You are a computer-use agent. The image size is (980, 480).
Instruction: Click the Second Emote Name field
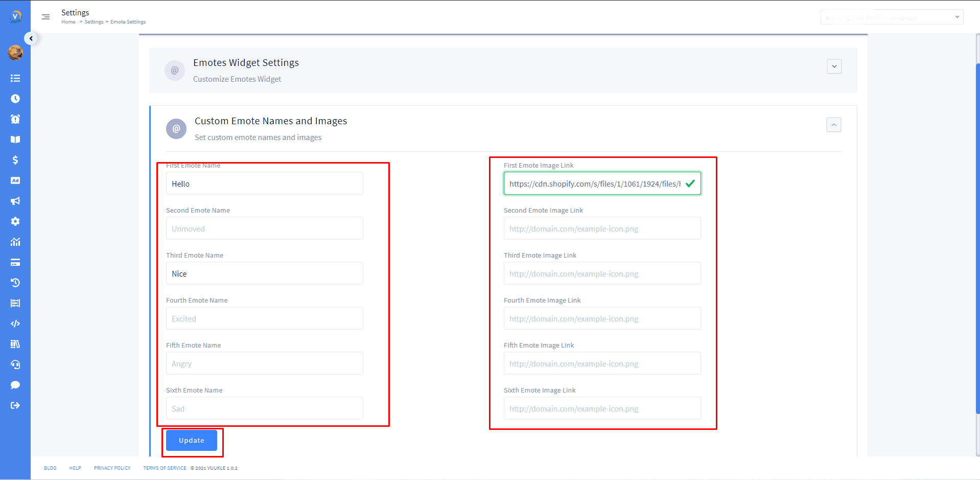[264, 228]
